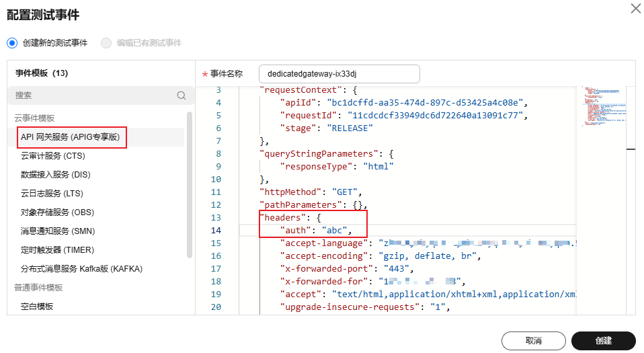Select API Gateway (APIG dedicated) template

tap(70, 137)
